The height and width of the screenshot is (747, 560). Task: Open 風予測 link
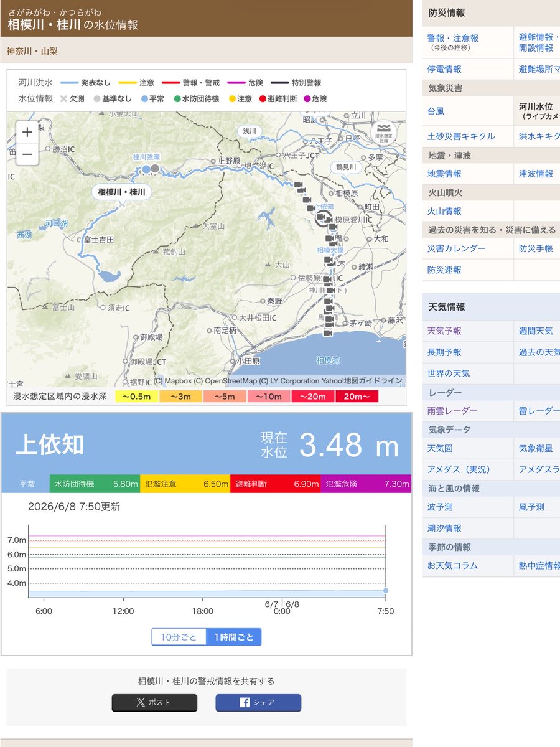click(531, 507)
